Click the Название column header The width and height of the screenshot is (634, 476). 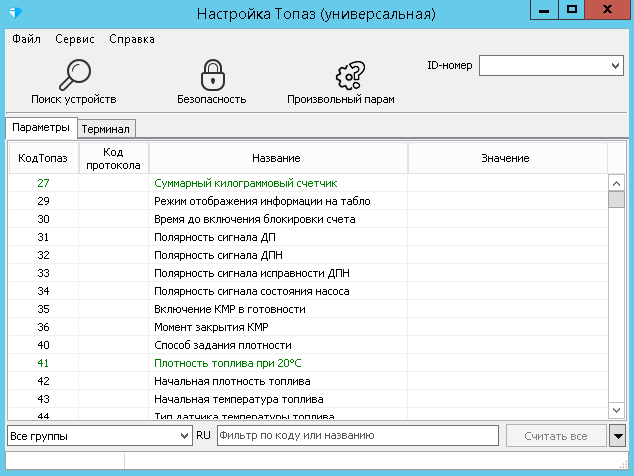pyautogui.click(x=278, y=158)
